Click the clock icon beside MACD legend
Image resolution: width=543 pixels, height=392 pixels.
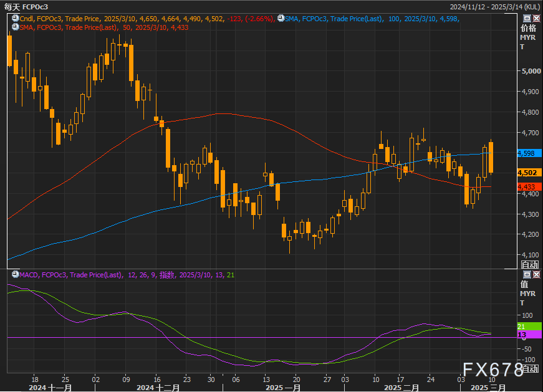[15, 275]
